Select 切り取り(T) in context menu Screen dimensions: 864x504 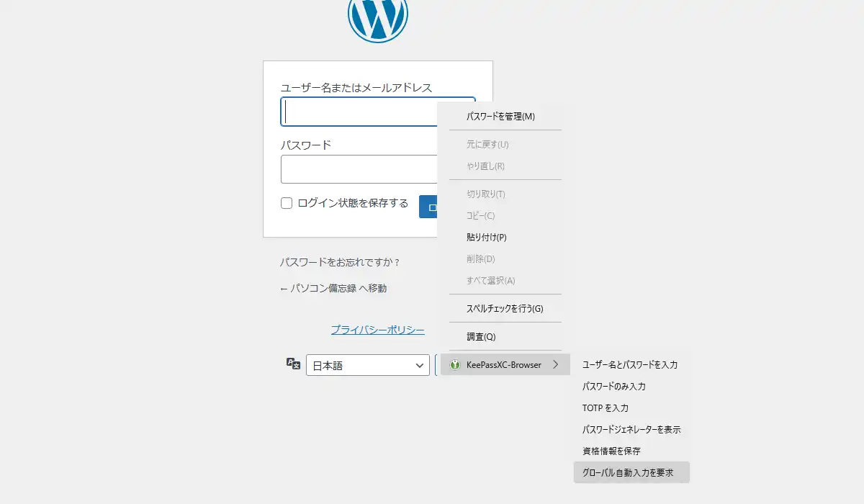(505, 194)
